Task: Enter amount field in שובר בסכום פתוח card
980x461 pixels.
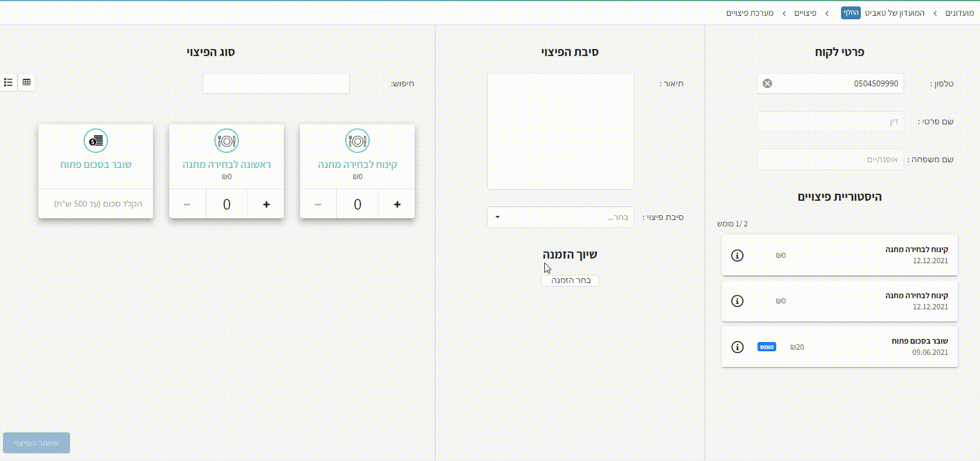Action: (96, 204)
